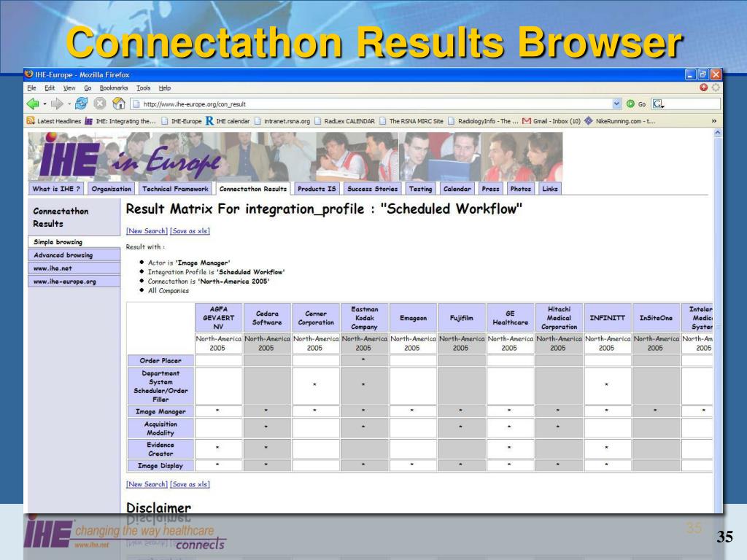Viewport: 747px width, 560px height.
Task: Click the green Go button icon
Action: 630,104
